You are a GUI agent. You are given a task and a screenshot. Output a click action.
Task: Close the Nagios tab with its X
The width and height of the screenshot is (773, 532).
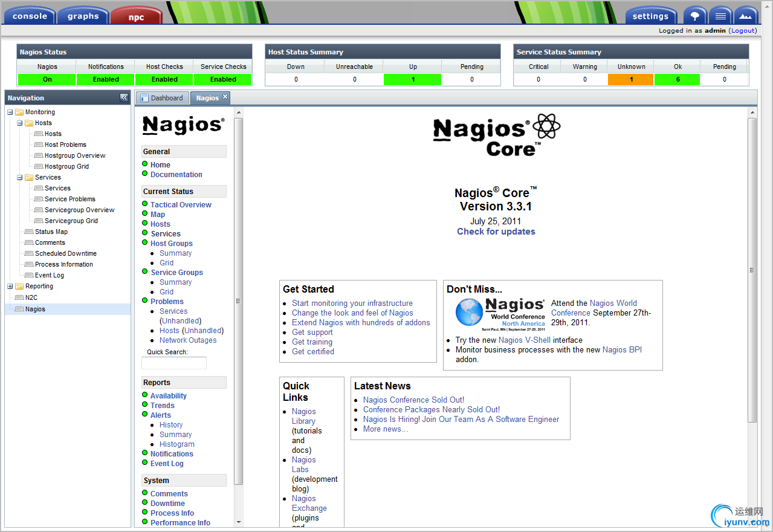pyautogui.click(x=225, y=97)
